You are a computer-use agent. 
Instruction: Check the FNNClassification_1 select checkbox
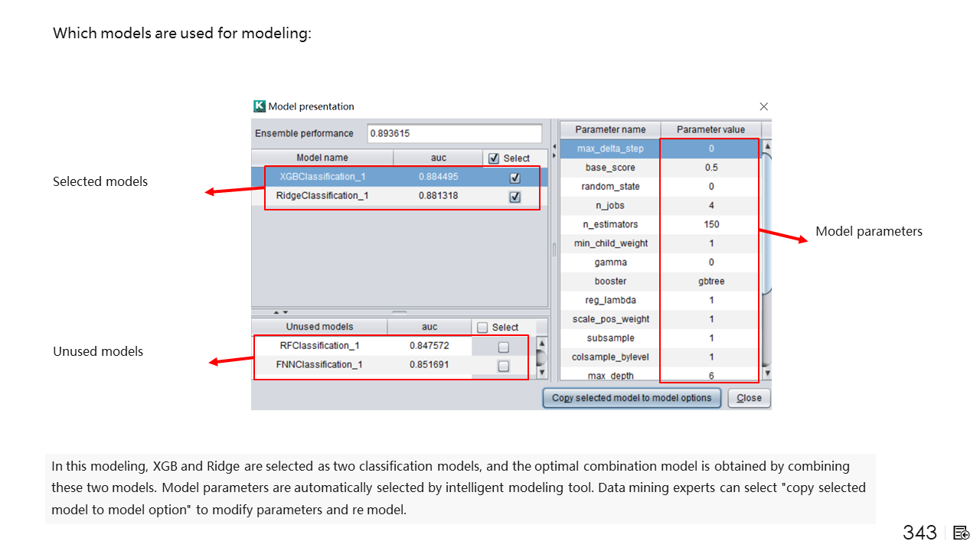pos(503,366)
